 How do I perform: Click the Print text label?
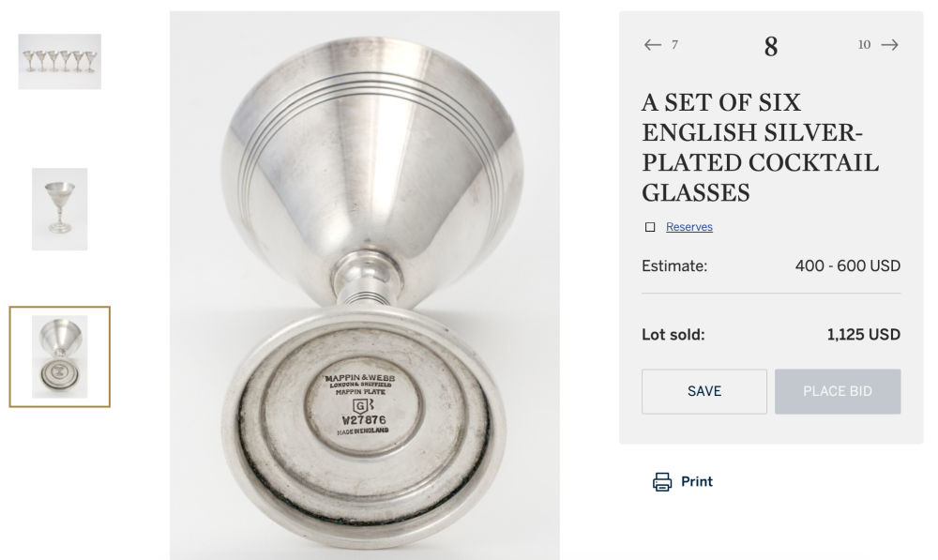coord(697,482)
